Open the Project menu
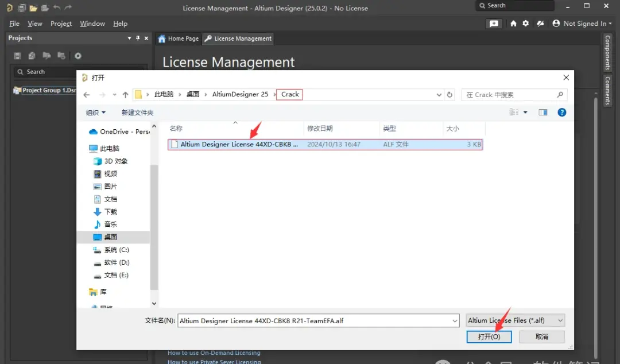The width and height of the screenshot is (620, 364). [61, 24]
